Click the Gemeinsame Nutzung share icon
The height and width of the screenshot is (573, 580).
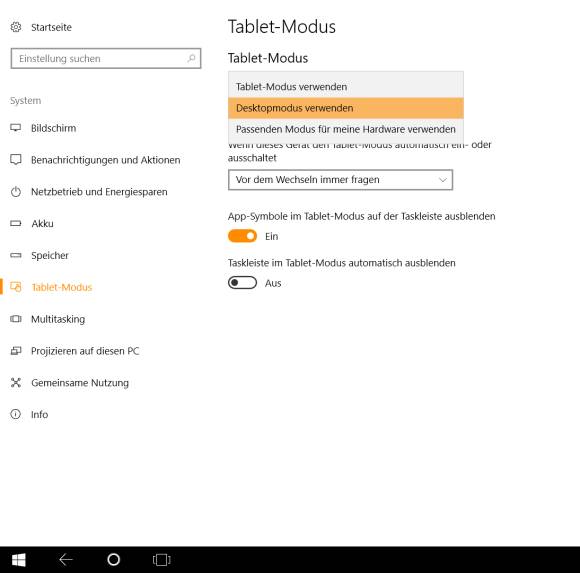(16, 382)
